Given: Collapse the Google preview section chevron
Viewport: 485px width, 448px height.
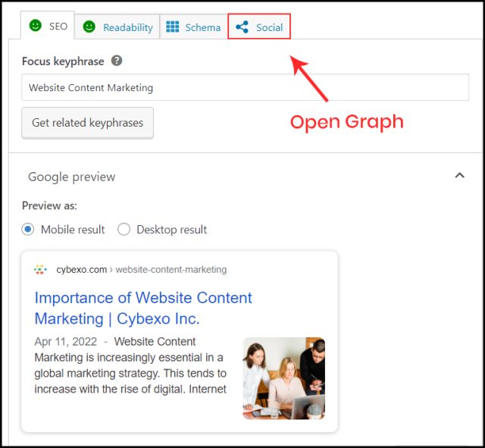Looking at the screenshot, I should (x=460, y=176).
